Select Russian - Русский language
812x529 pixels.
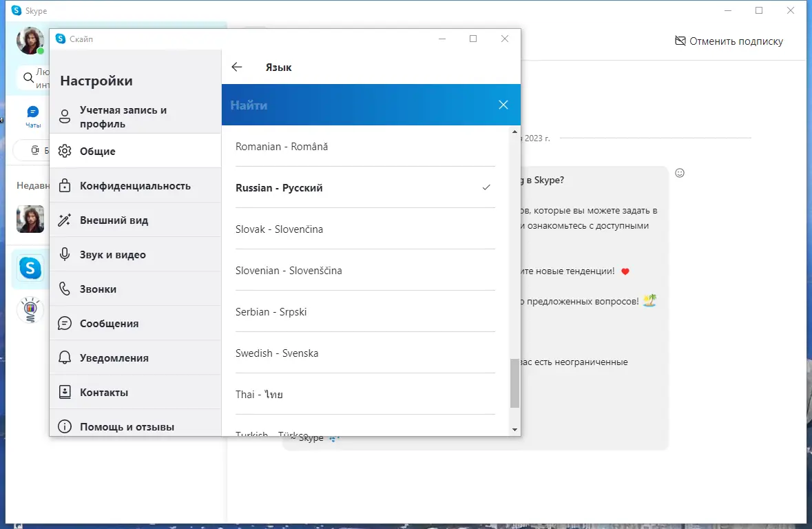(x=365, y=187)
